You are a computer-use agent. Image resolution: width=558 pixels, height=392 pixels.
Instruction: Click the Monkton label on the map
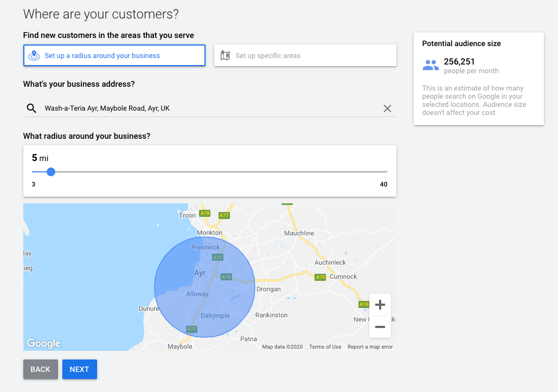(x=209, y=233)
